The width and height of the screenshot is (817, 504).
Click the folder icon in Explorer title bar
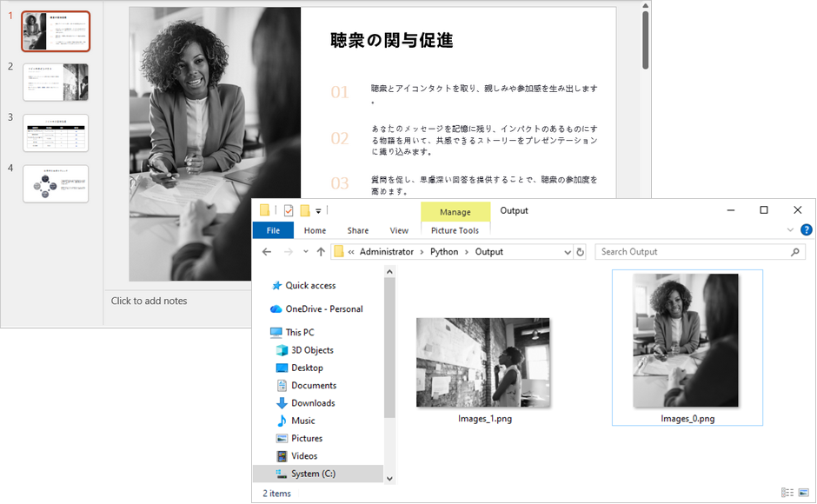(x=265, y=210)
